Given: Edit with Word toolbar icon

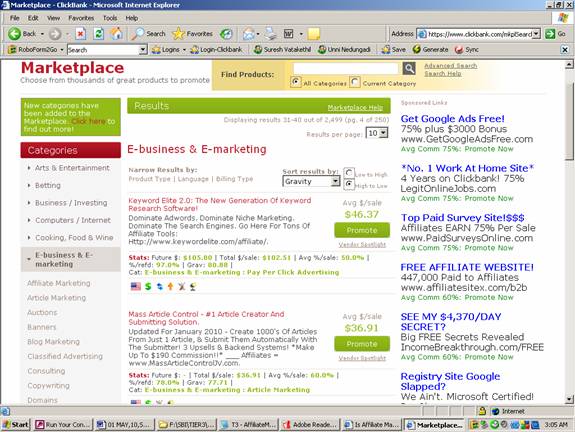Looking at the screenshot, I should (x=289, y=34).
